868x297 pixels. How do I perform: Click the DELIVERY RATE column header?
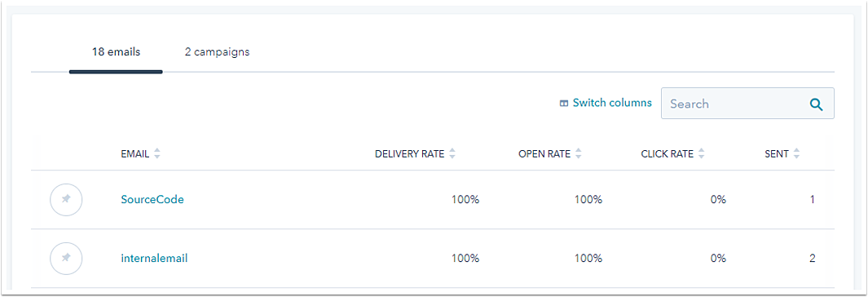[410, 154]
